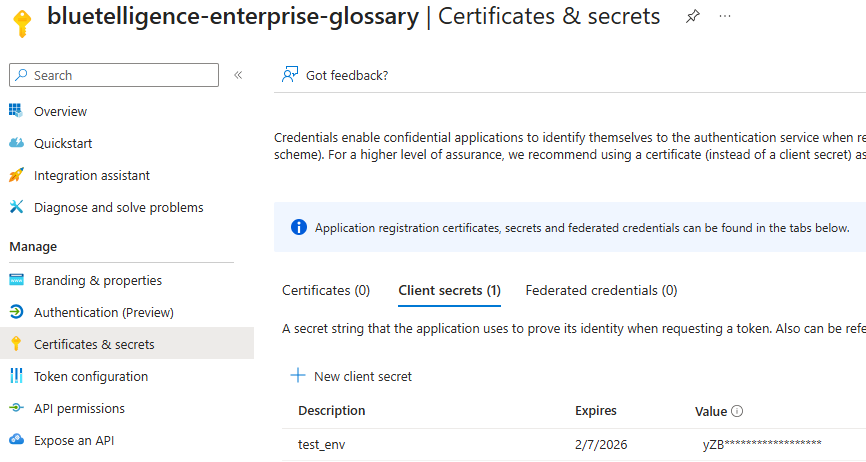Pin this blade with the pin icon

693,17
